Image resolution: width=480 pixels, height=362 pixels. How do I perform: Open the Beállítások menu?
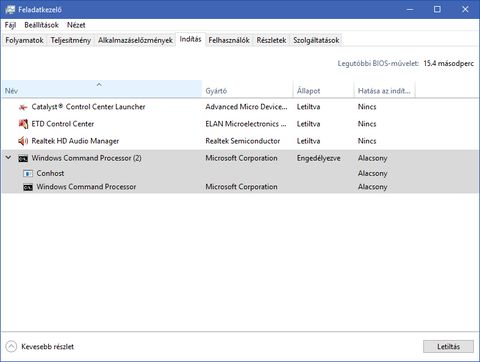41,25
